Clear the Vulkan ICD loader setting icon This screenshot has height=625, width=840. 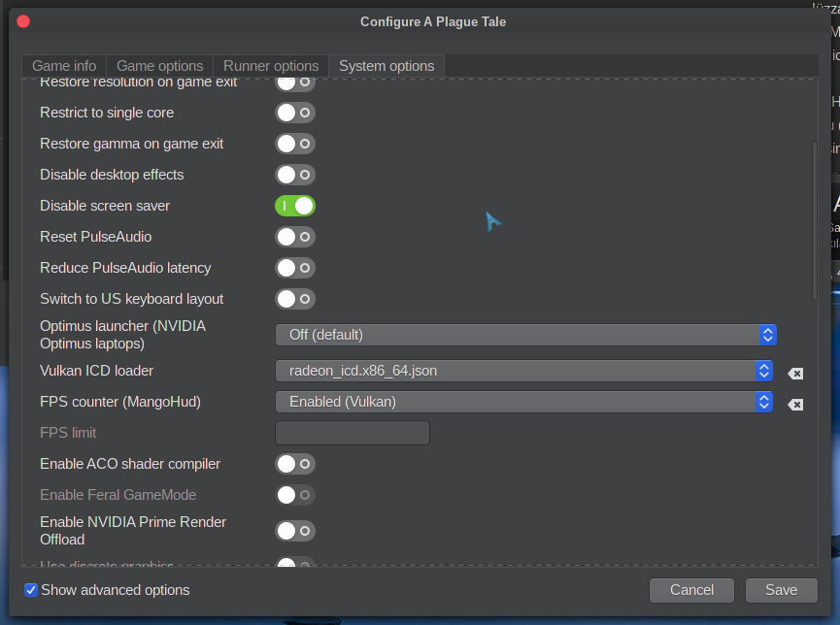[x=794, y=374]
